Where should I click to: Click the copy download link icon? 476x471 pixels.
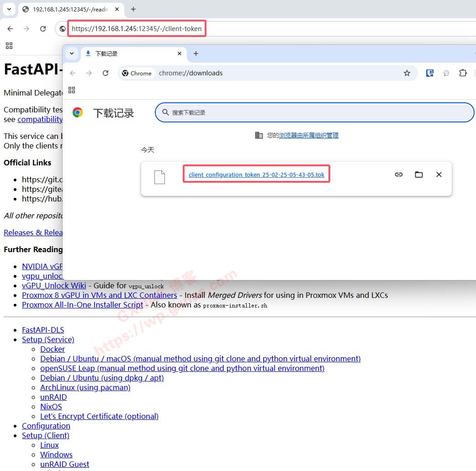click(398, 175)
